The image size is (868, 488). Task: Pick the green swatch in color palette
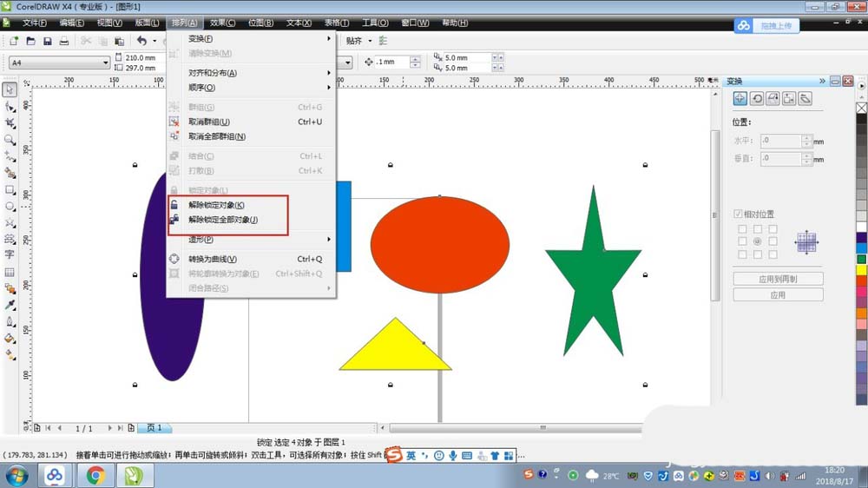pos(862,260)
